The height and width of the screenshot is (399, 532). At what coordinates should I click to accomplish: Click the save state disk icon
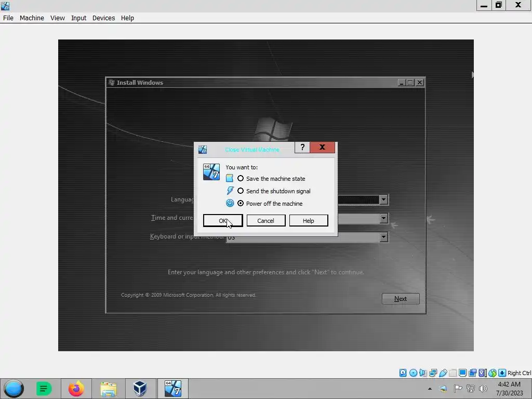coord(230,178)
